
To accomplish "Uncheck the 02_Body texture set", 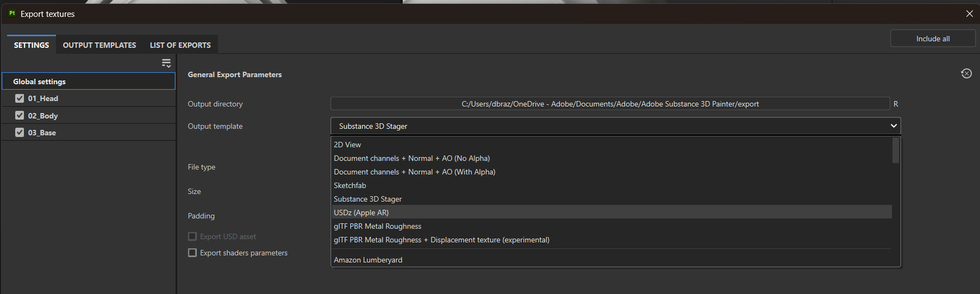I will pos(20,115).
